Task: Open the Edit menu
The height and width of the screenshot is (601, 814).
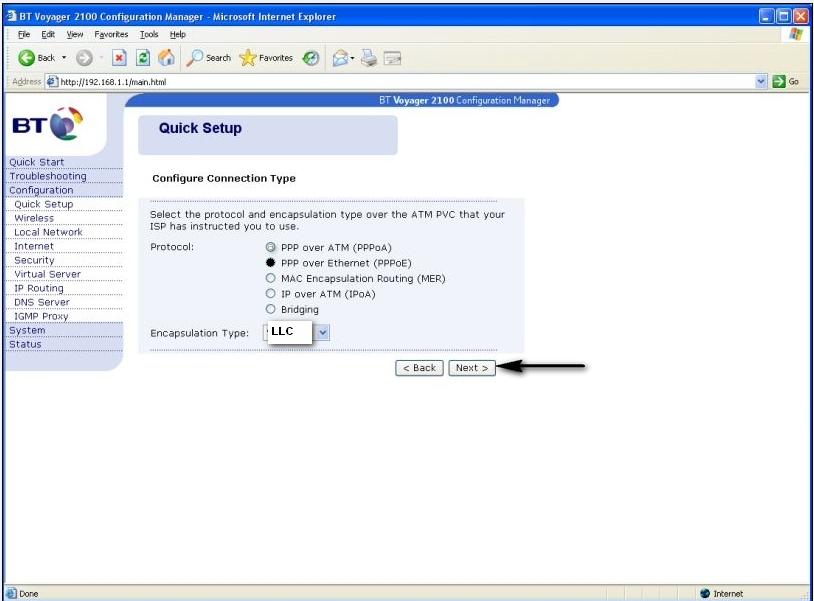Action: (48, 34)
